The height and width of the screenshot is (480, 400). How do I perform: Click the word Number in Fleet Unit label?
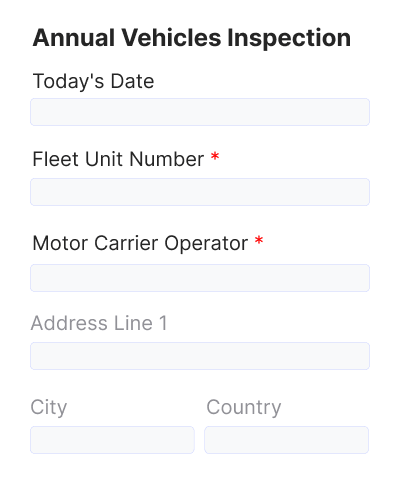pos(166,159)
